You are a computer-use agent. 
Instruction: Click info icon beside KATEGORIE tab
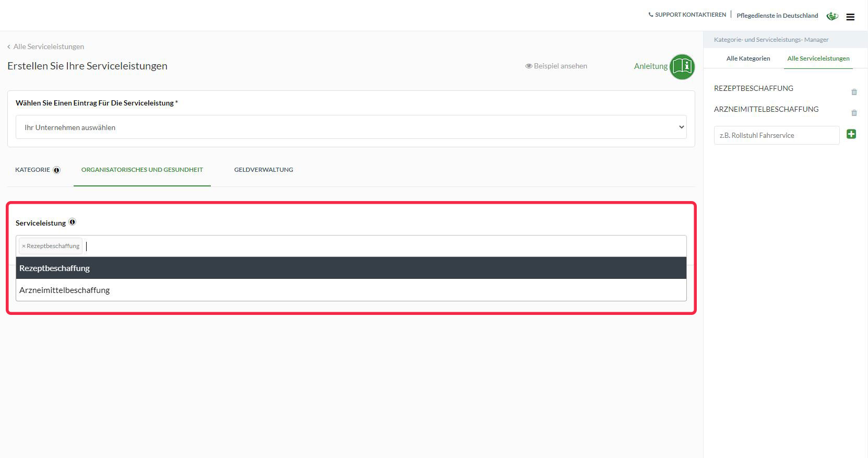pos(57,170)
